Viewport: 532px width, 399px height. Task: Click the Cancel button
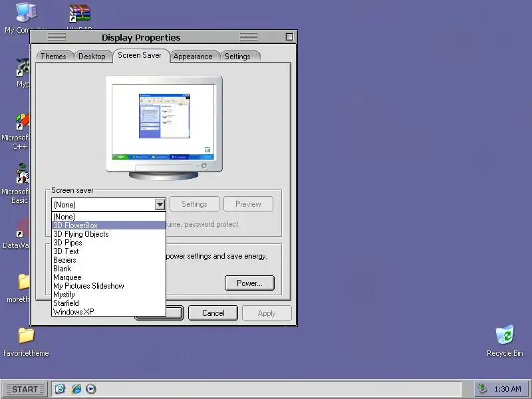(x=213, y=313)
